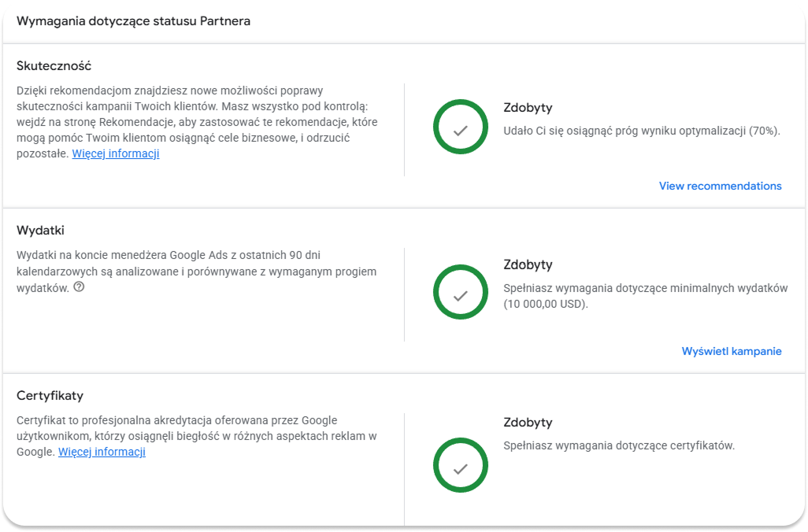Open the help question-mark icon after 'wydatków'
808x532 pixels.
click(x=79, y=287)
